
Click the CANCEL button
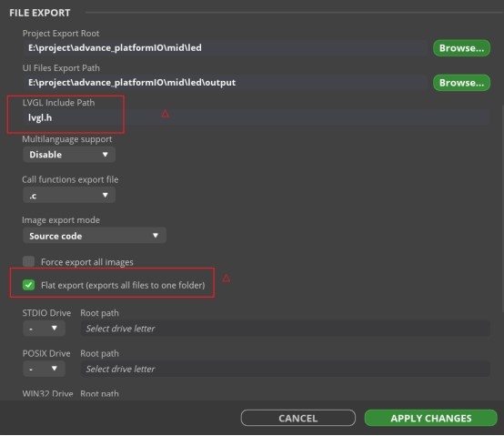click(298, 418)
